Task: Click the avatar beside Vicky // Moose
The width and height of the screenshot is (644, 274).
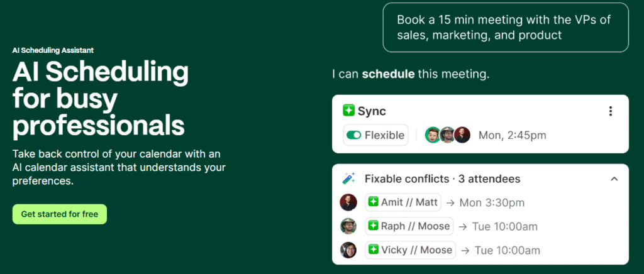Action: coord(348,250)
